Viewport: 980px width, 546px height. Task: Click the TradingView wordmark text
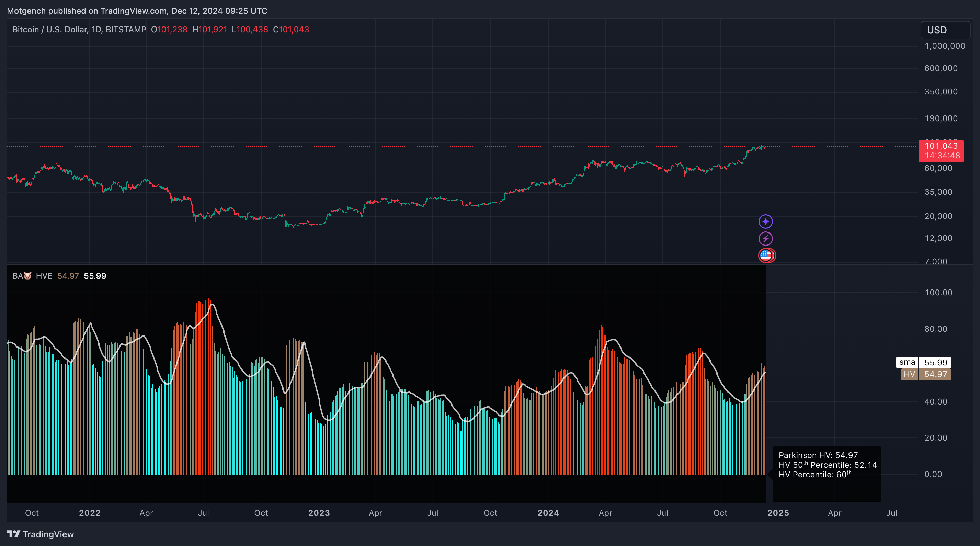click(48, 534)
